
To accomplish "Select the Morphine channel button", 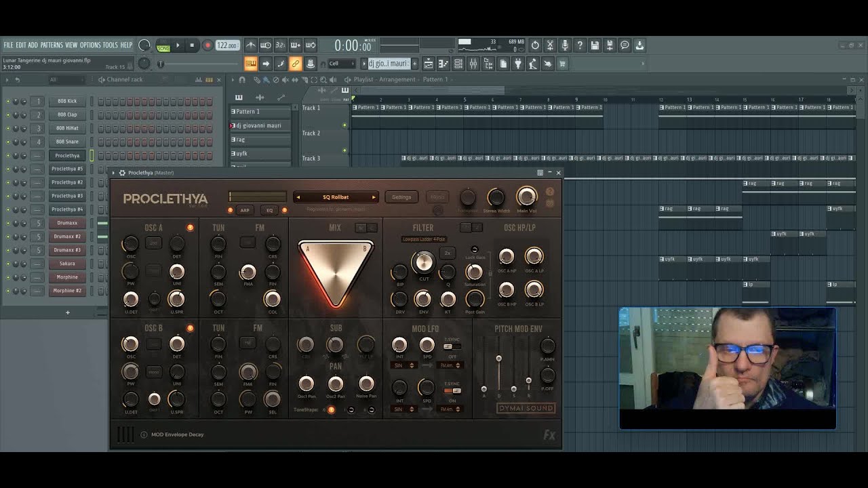I will click(x=67, y=277).
